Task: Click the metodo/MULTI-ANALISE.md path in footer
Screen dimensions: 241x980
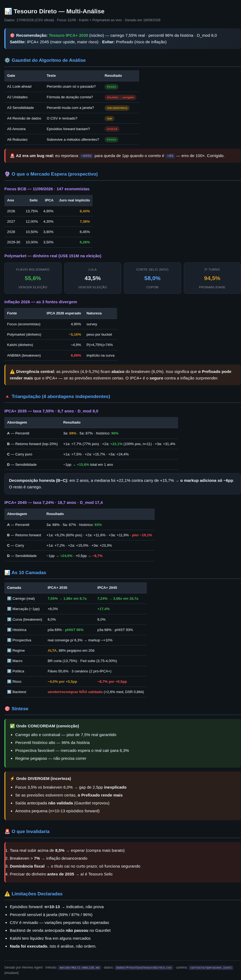Action: tap(80, 967)
